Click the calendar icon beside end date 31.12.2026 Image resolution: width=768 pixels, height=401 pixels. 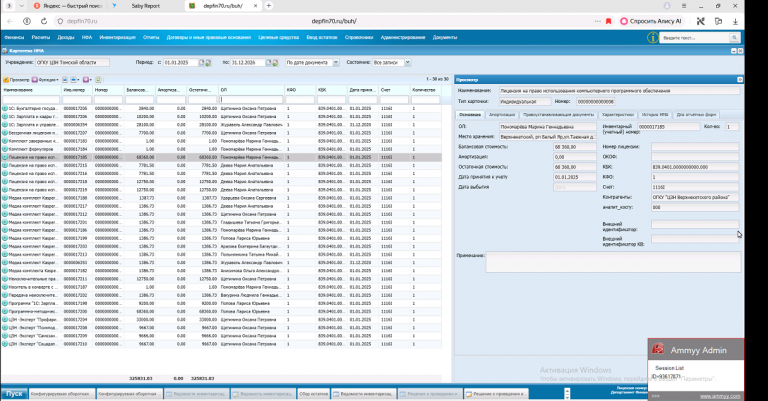tap(268, 63)
